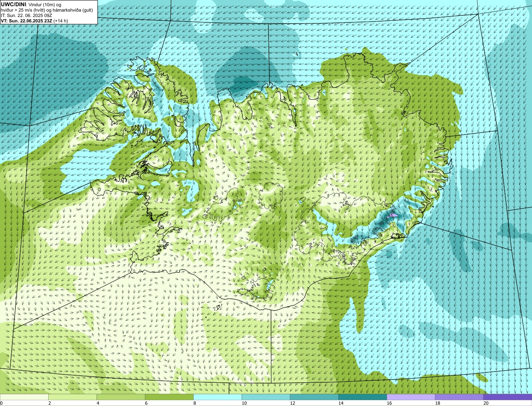The image size is (532, 406).
Task: Select the light cyan 8–10 legend swatch
Action: click(x=218, y=397)
